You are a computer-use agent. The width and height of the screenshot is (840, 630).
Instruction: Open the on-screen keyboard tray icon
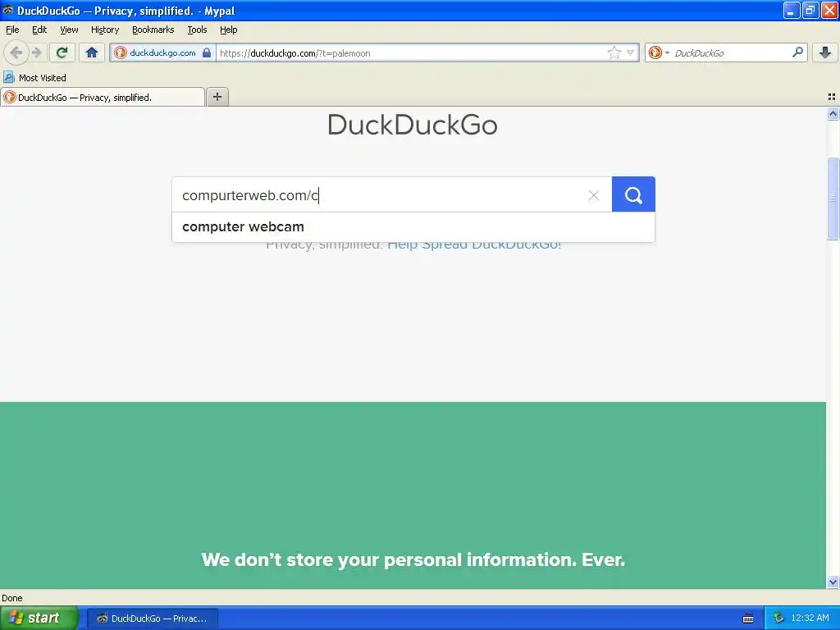coord(748,619)
